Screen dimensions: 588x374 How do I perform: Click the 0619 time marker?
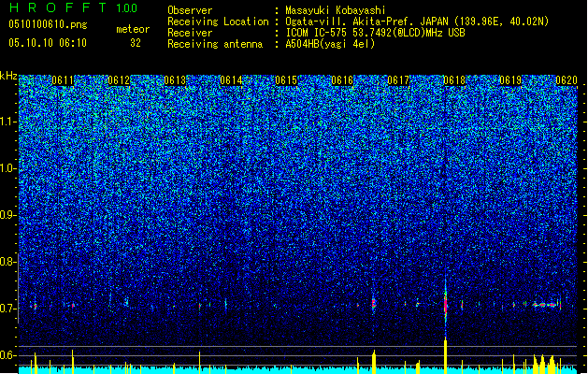coord(510,80)
